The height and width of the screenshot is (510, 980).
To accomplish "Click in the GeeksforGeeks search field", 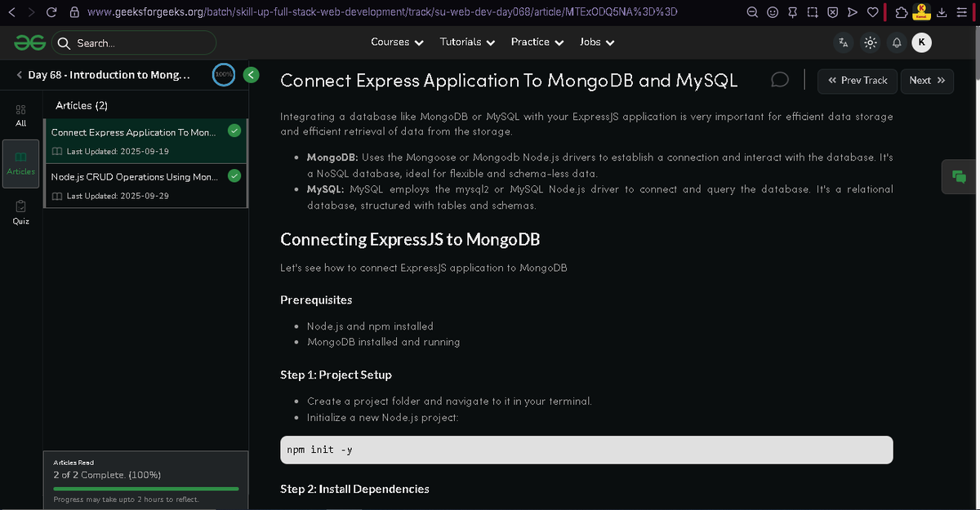I will pyautogui.click(x=134, y=42).
